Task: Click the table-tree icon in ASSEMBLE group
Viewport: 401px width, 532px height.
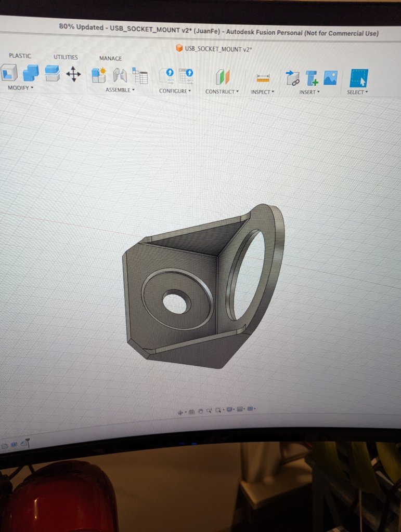Action: [140, 76]
